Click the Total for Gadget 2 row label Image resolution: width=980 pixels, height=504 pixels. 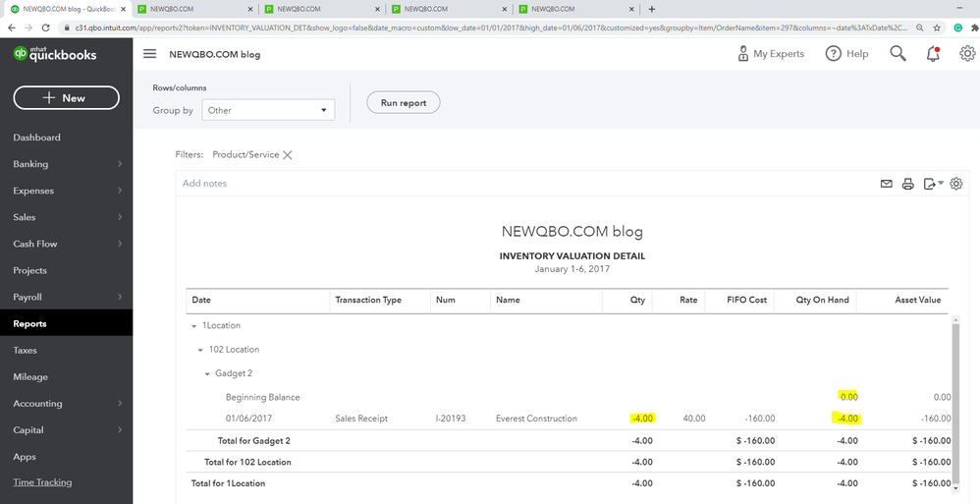pyautogui.click(x=253, y=441)
